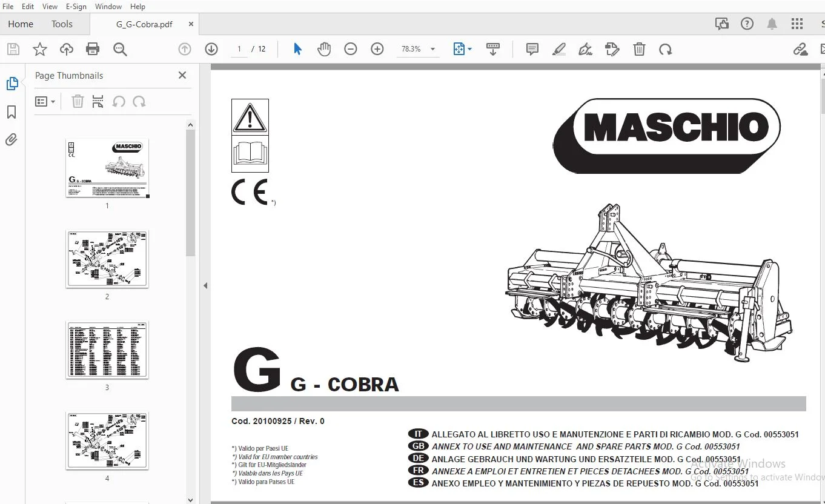
Task: Open the Help question mark icon
Action: click(747, 24)
